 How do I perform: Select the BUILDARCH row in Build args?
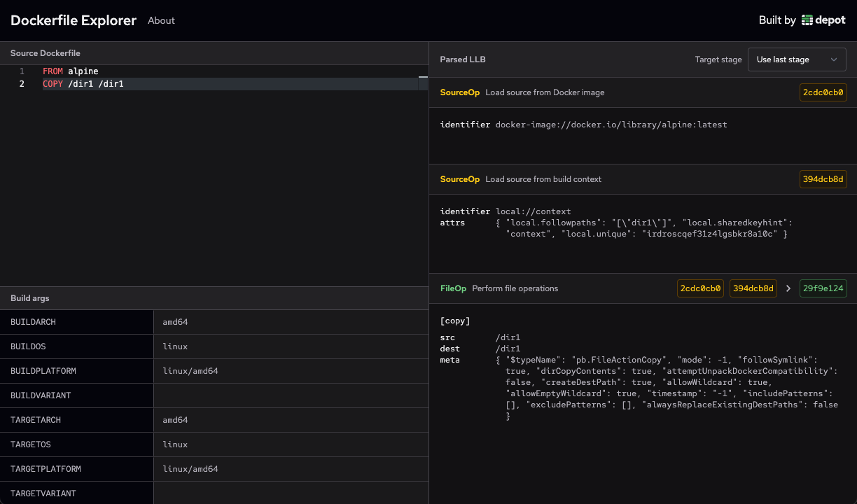point(77,322)
